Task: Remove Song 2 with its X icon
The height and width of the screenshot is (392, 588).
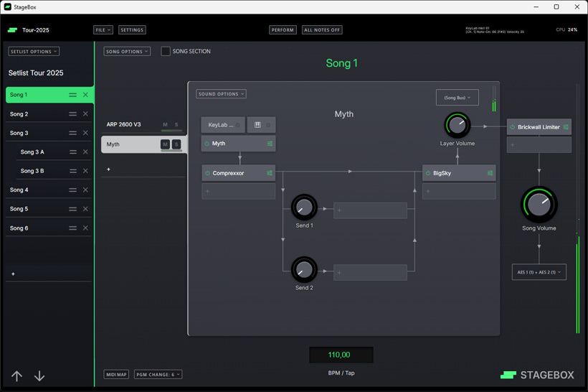Action: 85,113
